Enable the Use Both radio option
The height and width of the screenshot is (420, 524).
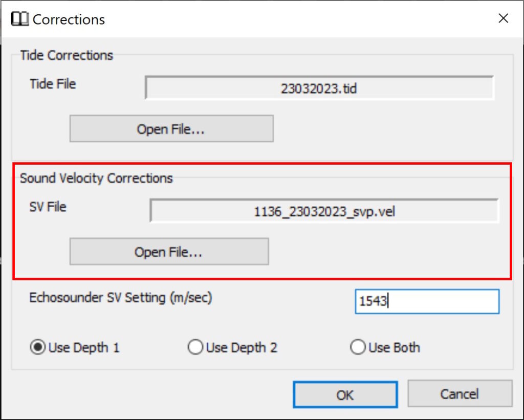(358, 348)
